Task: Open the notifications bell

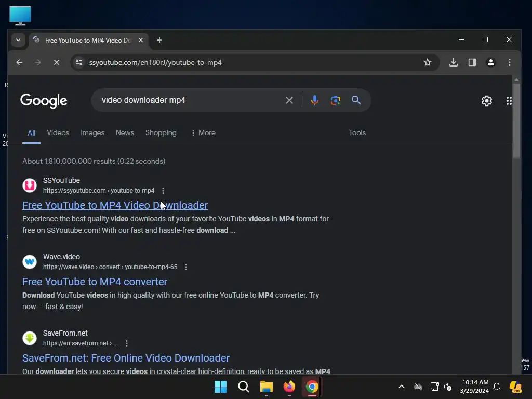Action: [497, 387]
